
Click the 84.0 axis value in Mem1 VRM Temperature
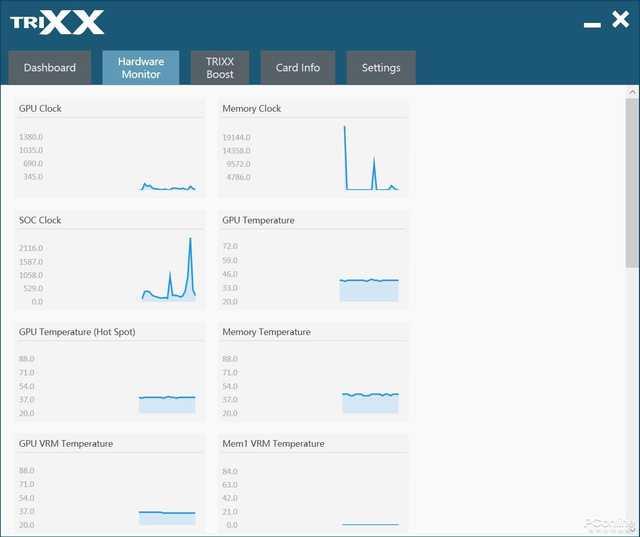230,471
